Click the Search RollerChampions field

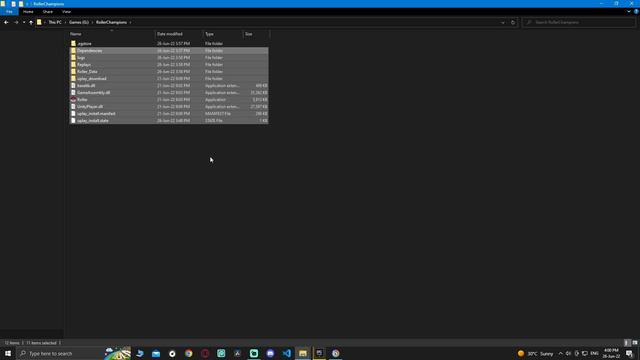(579, 22)
